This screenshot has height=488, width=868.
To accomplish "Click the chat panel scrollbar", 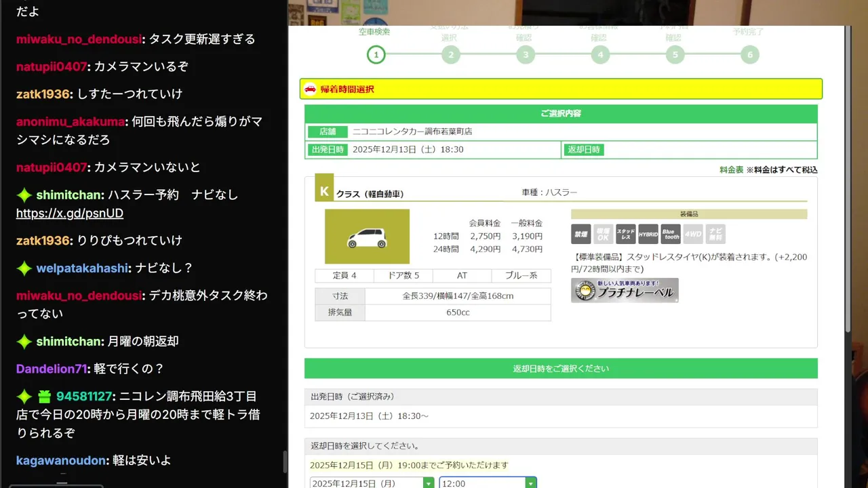I will (285, 461).
